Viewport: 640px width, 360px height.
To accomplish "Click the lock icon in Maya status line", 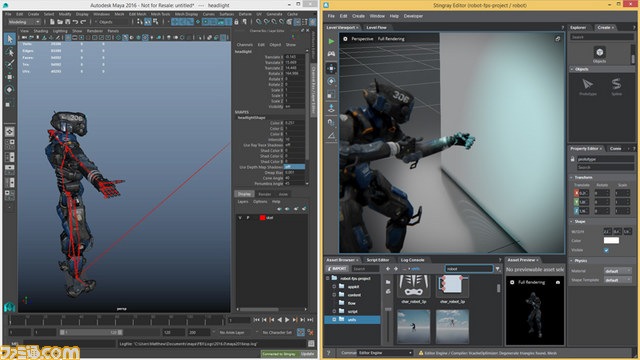I will (236, 22).
